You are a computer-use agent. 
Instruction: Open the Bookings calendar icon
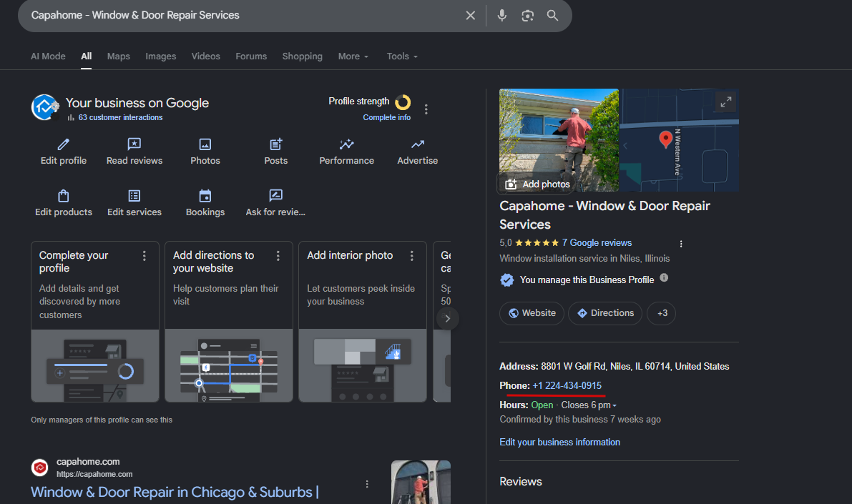[x=205, y=195]
